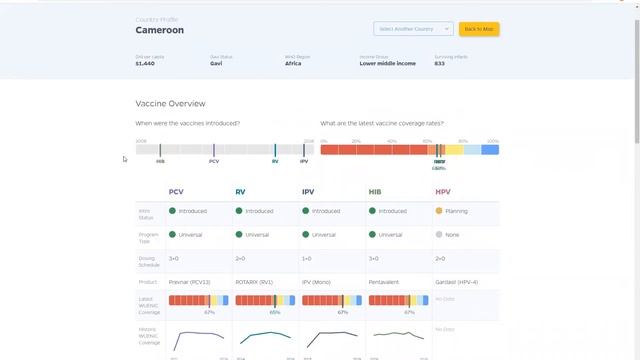Click the PCV historic coverage line chart
This screenshot has height=360, width=640.
click(198, 341)
